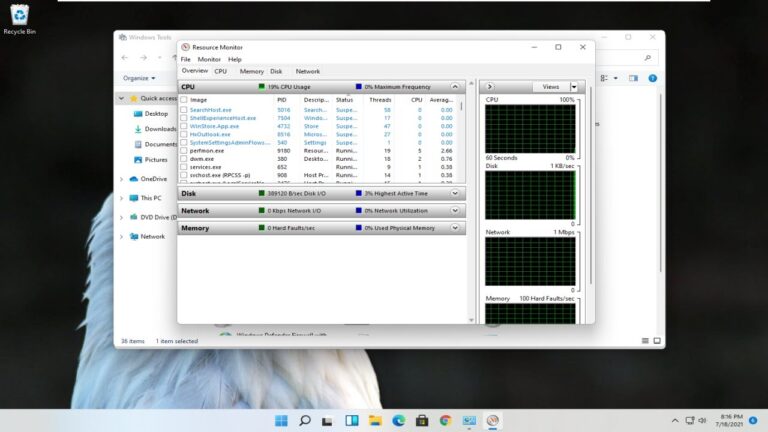Image resolution: width=768 pixels, height=432 pixels.
Task: Click the Windows Start button
Action: coord(281,420)
